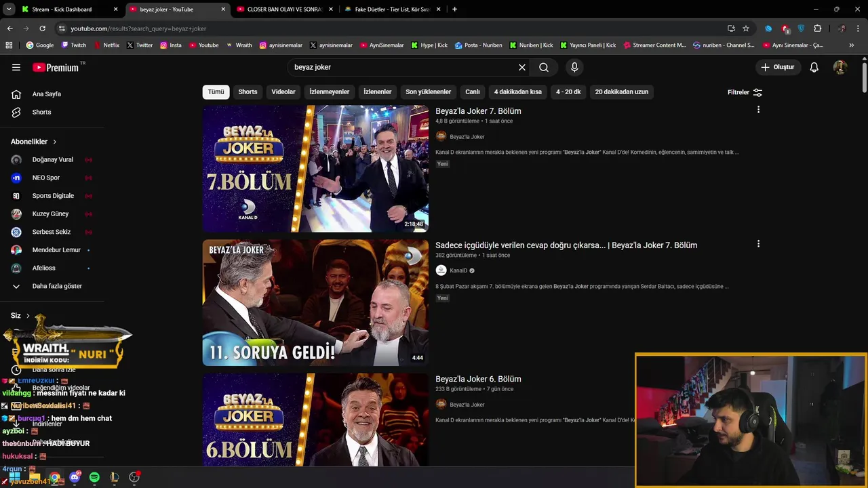View site information icon in address bar
868x488 pixels.
pyautogui.click(x=62, y=28)
